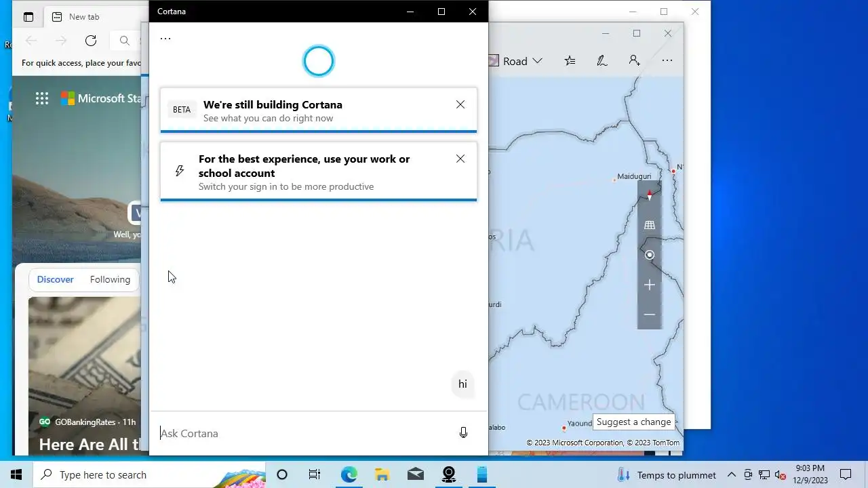868x488 pixels.
Task: Switch to the Following feed tab
Action: (110, 279)
